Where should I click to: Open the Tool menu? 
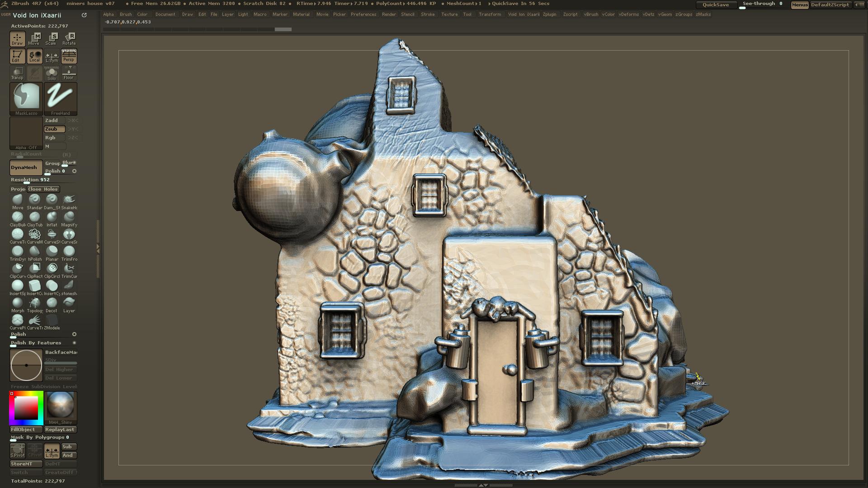coord(467,14)
